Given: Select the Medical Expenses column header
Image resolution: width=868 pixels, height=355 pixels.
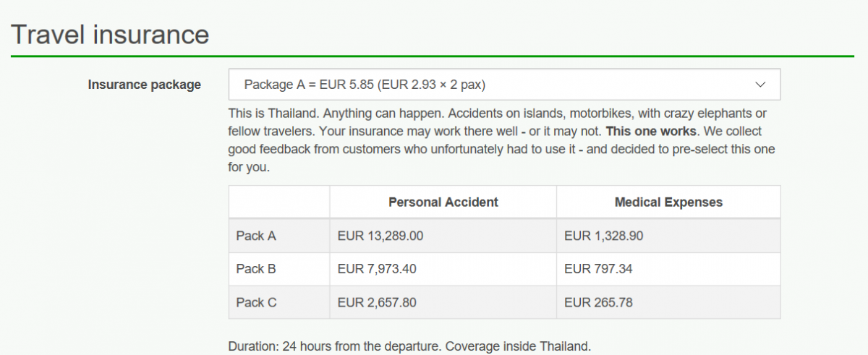Looking at the screenshot, I should (668, 202).
